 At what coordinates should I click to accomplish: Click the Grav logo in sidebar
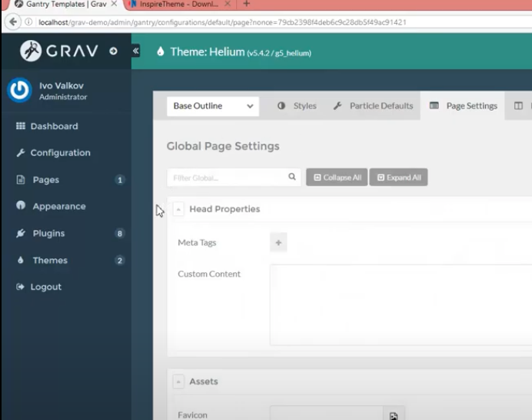point(59,51)
